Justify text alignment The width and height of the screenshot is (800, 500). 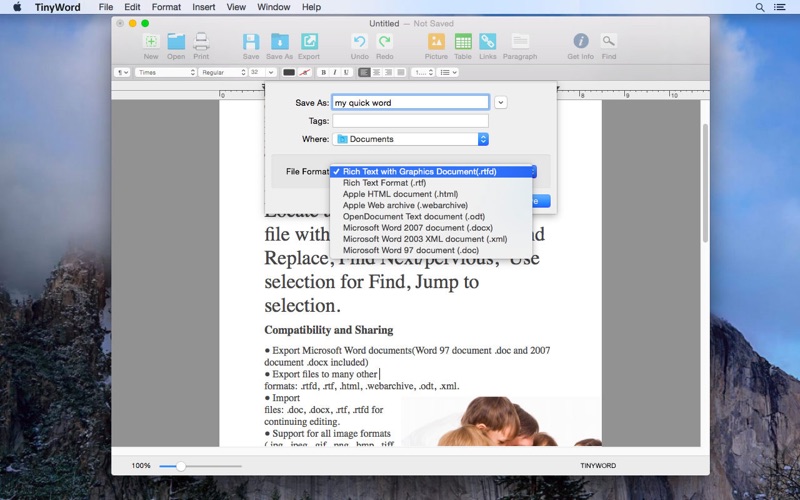(401, 72)
